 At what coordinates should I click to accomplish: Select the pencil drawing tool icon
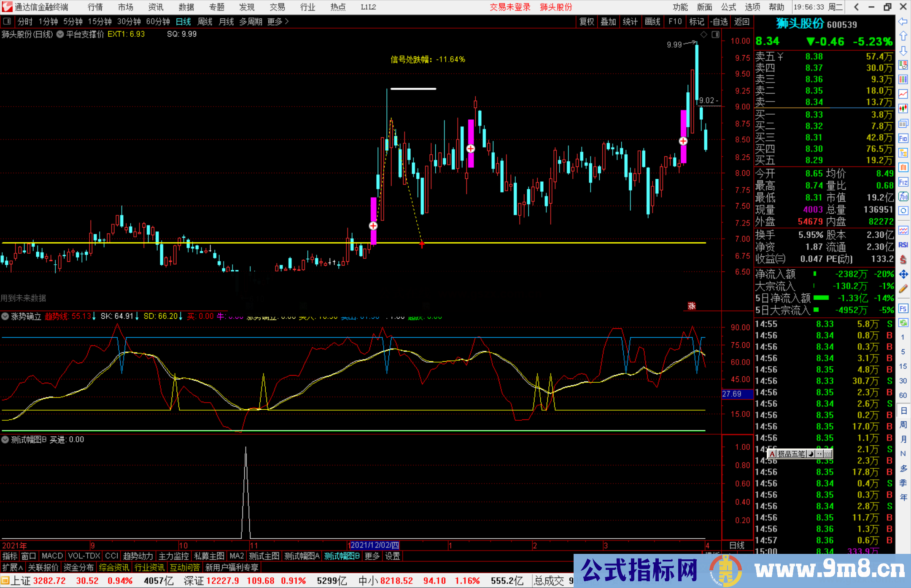903,289
